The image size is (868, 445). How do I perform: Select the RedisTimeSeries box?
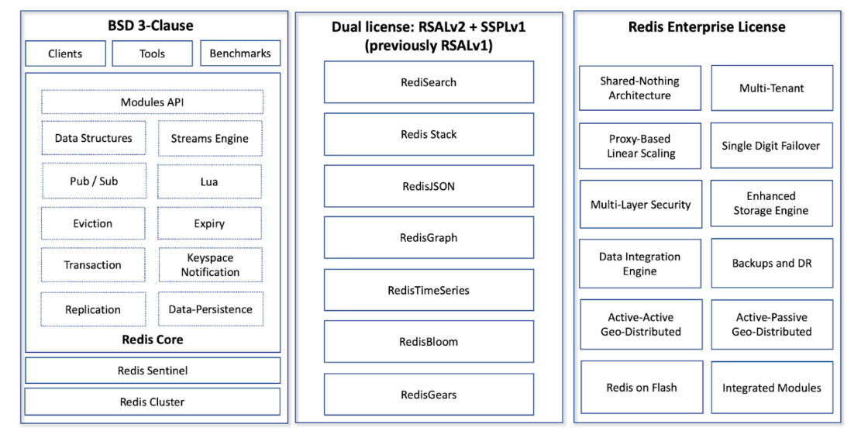[x=429, y=290]
